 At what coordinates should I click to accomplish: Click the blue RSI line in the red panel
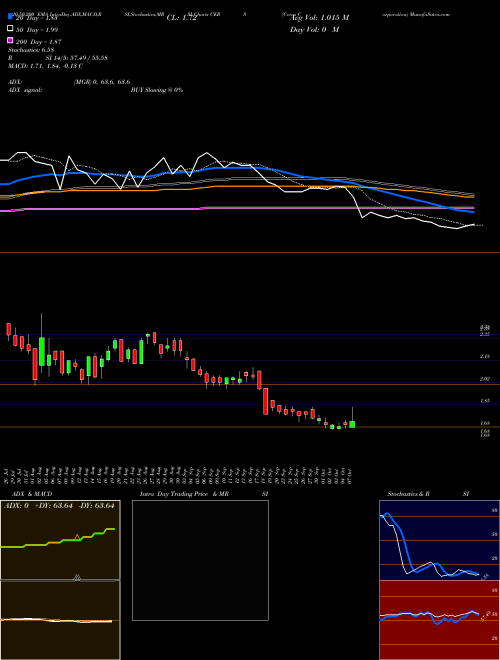click(x=429, y=616)
